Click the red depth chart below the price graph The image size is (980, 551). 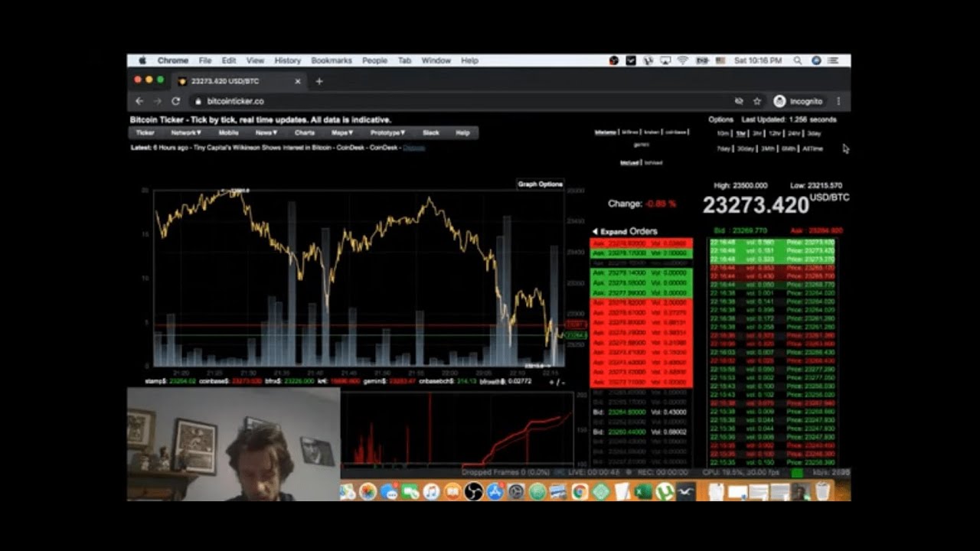pos(457,429)
